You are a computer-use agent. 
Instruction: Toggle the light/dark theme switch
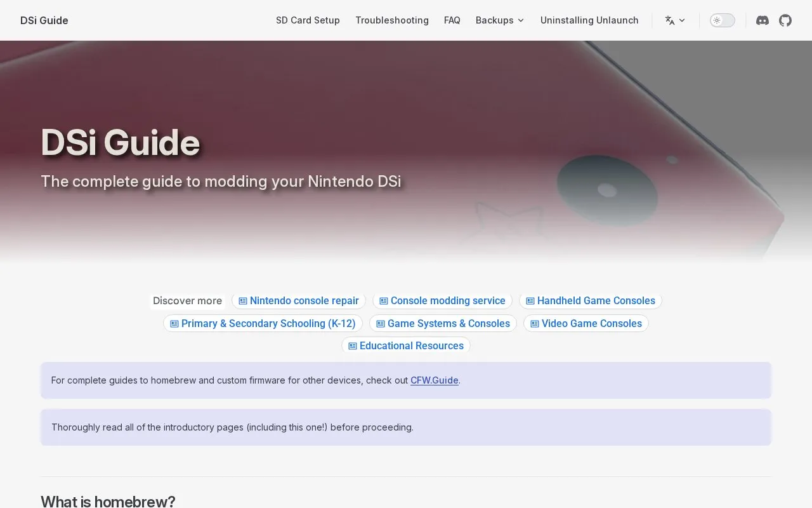tap(722, 20)
